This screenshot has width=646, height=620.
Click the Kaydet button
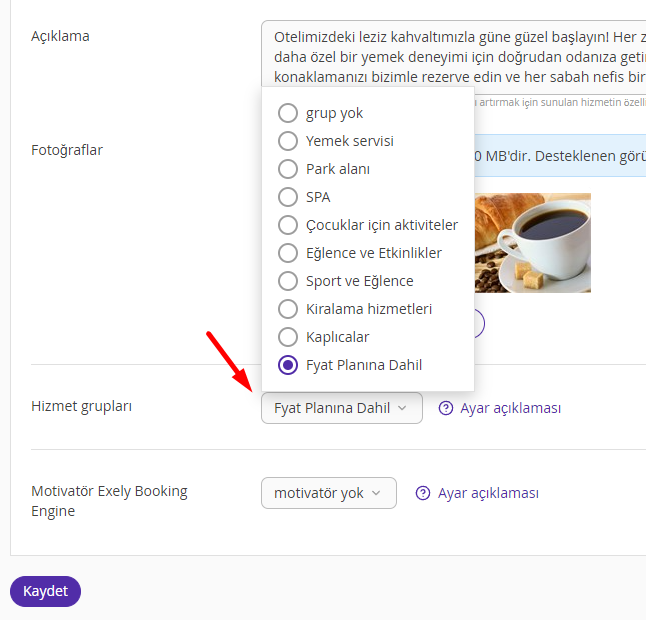(45, 591)
